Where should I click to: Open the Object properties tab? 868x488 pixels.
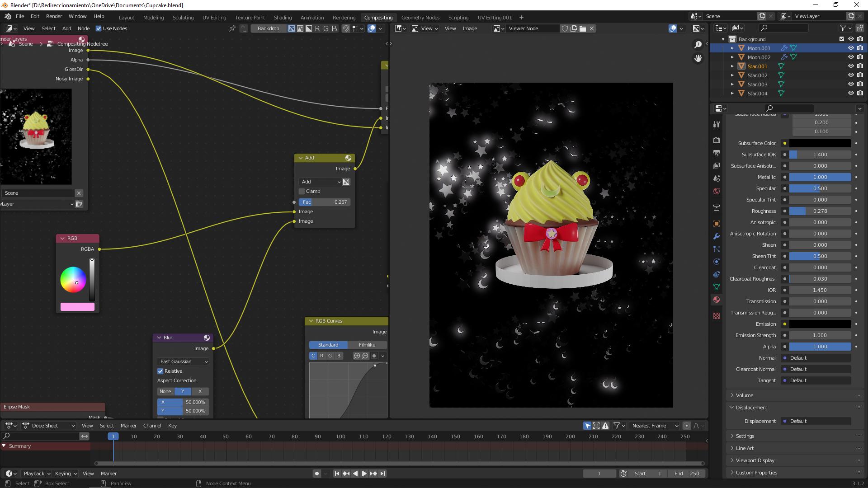(717, 224)
